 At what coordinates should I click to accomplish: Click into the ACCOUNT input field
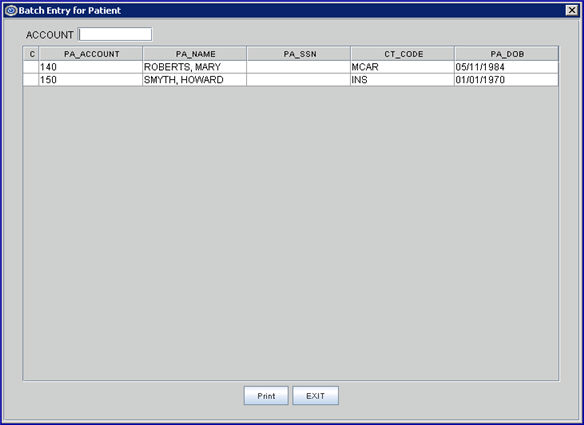point(115,34)
